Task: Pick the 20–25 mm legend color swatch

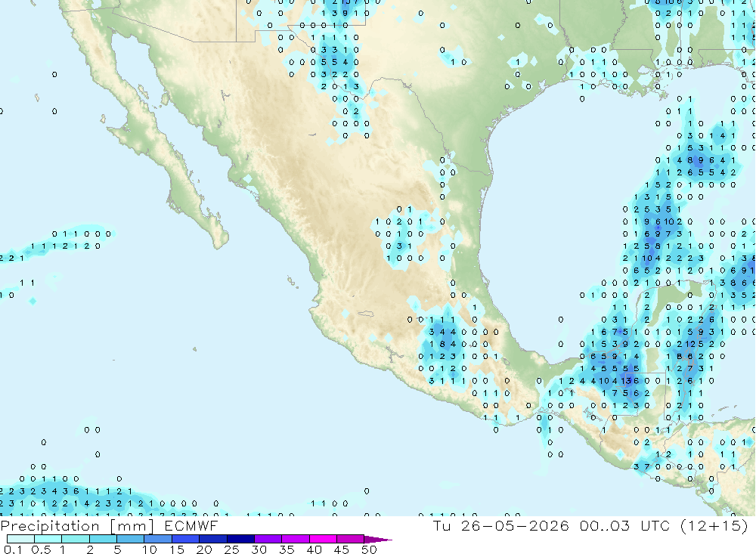Action: point(213,539)
